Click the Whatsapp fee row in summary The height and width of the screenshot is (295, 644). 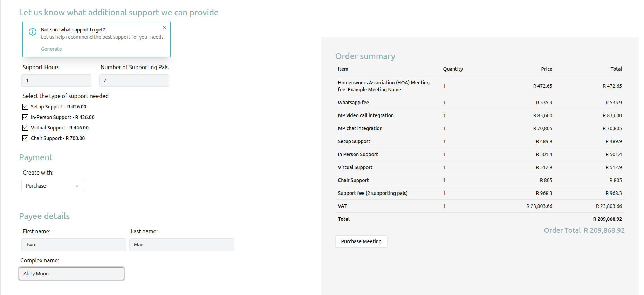pyautogui.click(x=353, y=103)
